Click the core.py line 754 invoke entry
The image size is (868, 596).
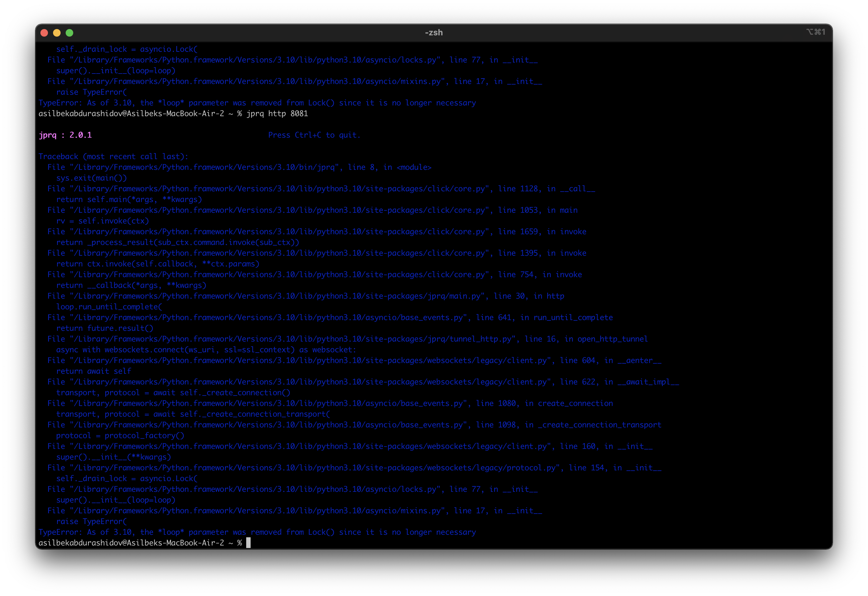(x=314, y=275)
